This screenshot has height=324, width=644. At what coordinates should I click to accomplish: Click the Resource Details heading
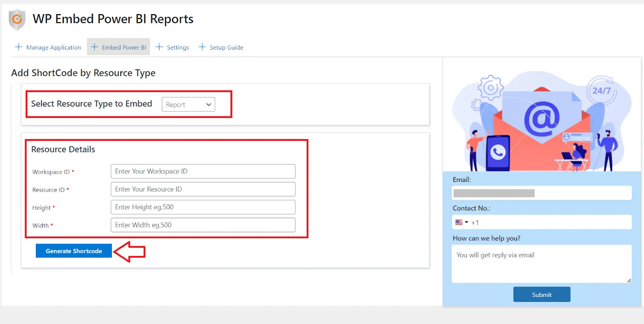pyautogui.click(x=63, y=149)
